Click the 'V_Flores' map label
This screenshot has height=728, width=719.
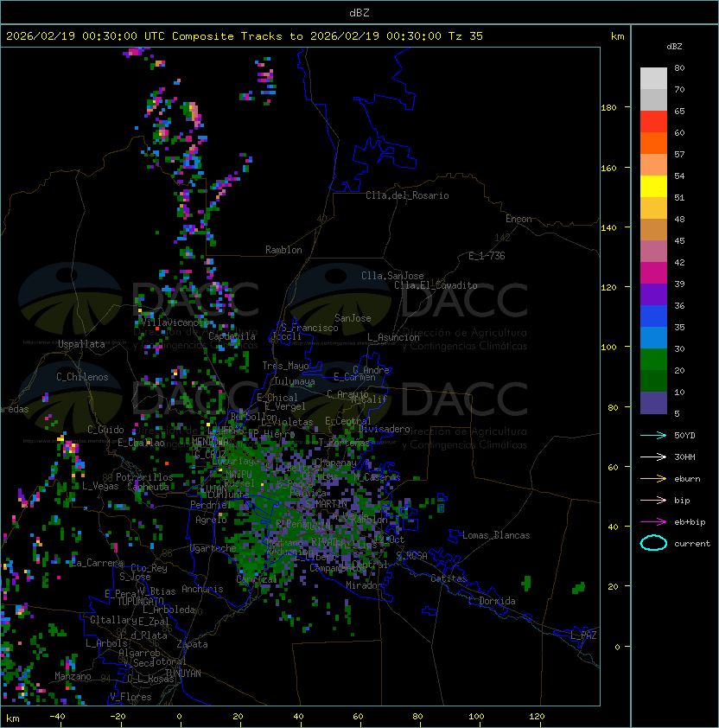130,697
